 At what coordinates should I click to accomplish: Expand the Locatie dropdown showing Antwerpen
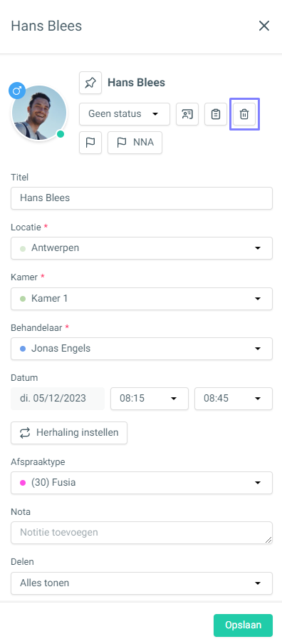(x=142, y=248)
